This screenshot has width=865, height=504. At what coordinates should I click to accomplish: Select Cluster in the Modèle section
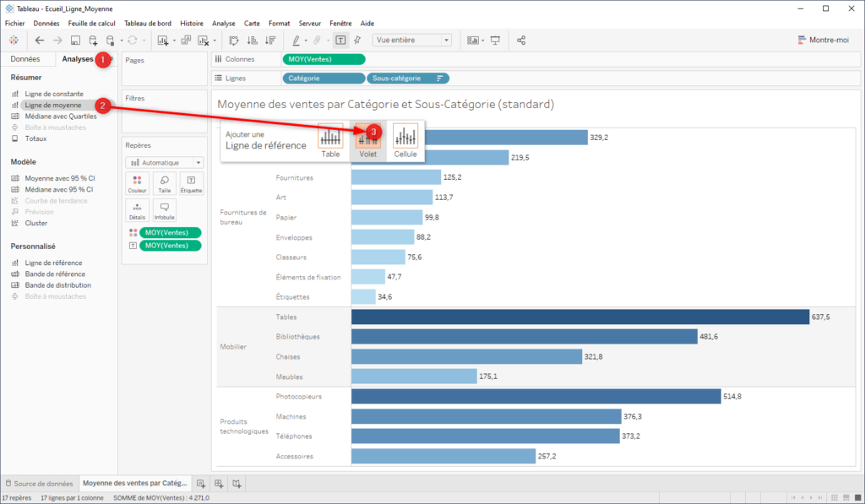pos(35,223)
